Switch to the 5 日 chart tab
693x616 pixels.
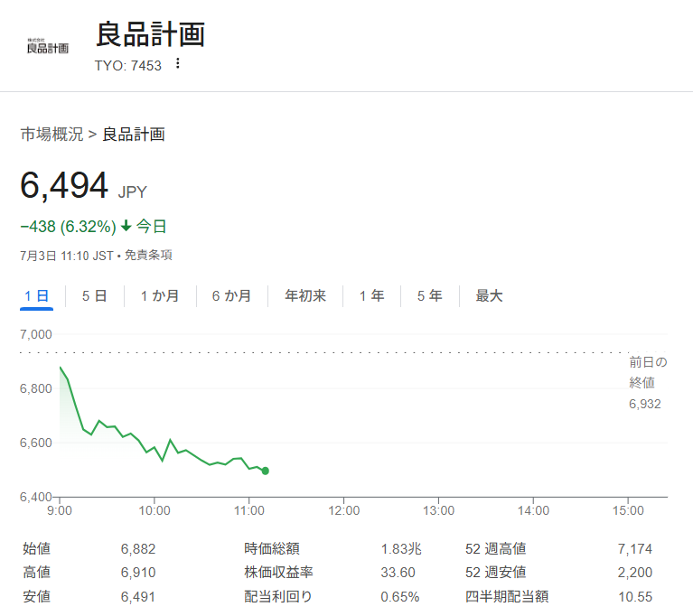(94, 296)
